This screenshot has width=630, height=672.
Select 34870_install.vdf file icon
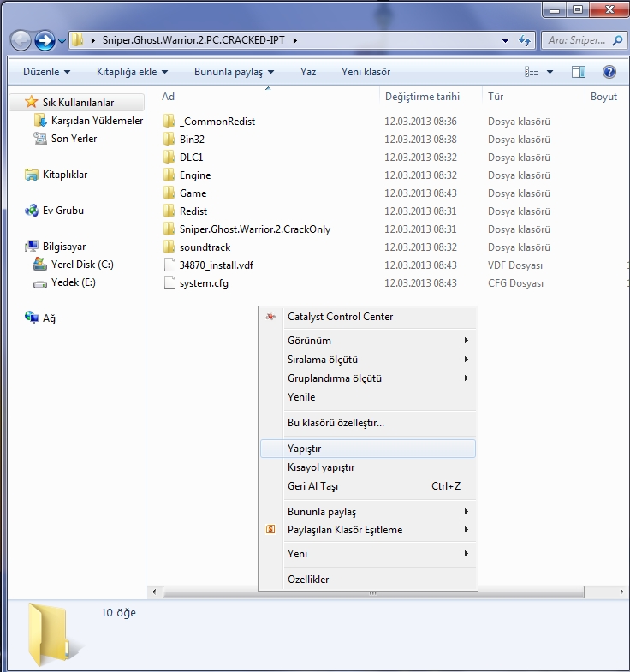tap(169, 265)
